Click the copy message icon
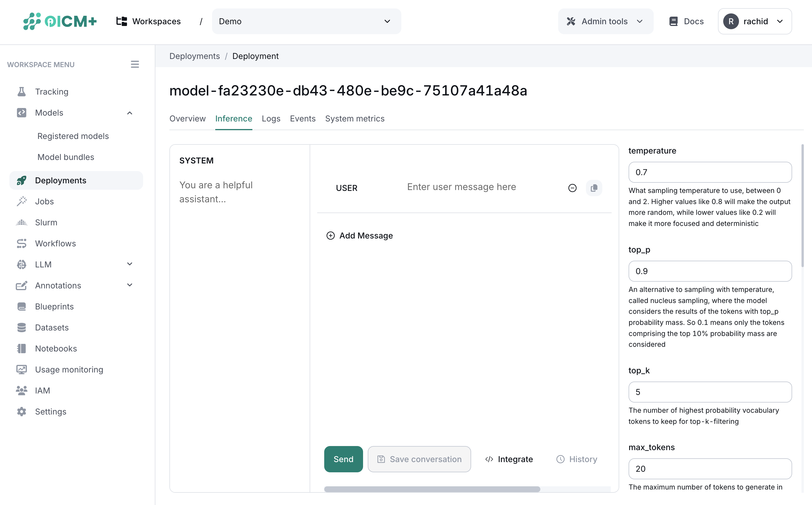This screenshot has height=505, width=812. click(594, 188)
